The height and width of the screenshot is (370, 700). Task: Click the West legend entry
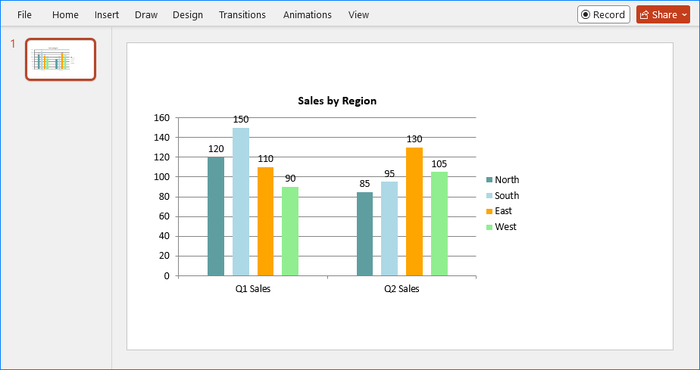pos(501,227)
